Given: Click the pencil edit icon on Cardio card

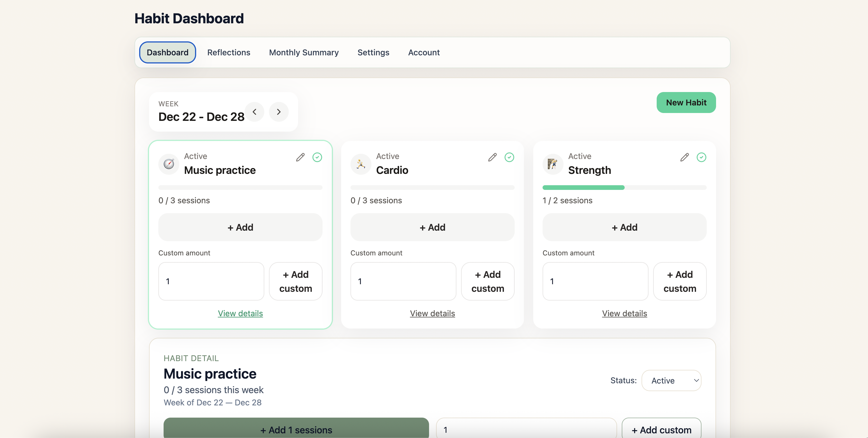Looking at the screenshot, I should point(492,157).
